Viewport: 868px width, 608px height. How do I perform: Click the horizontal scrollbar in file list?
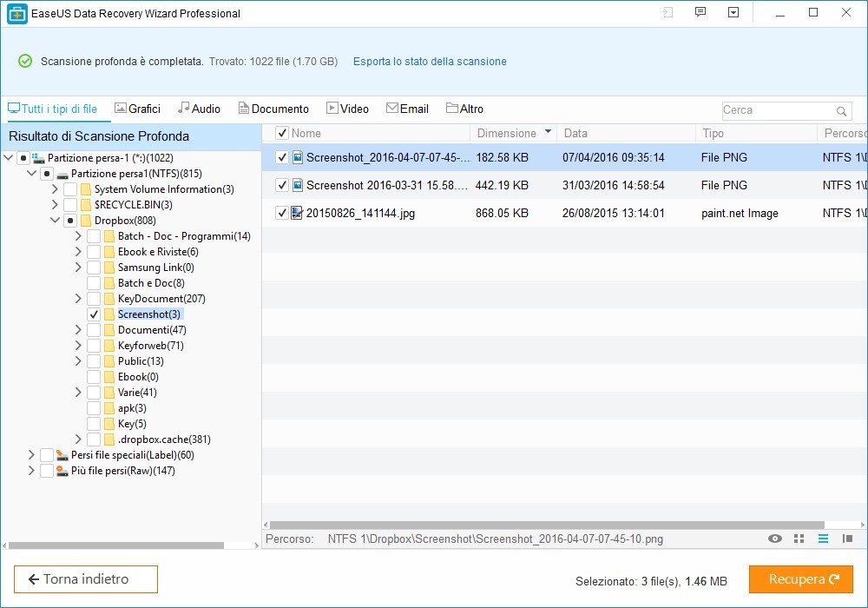tap(547, 525)
